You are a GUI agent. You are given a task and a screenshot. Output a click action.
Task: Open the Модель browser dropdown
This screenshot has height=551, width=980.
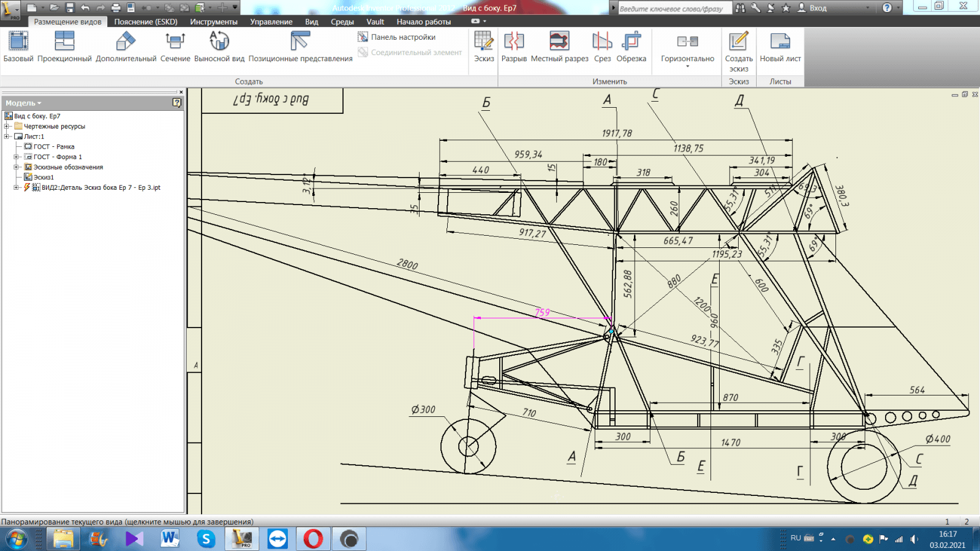click(x=39, y=103)
